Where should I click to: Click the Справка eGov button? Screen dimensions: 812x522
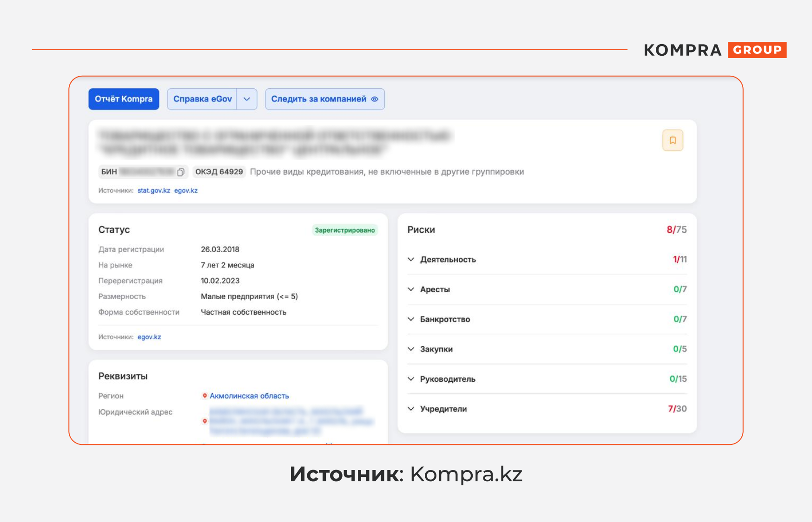coord(202,99)
